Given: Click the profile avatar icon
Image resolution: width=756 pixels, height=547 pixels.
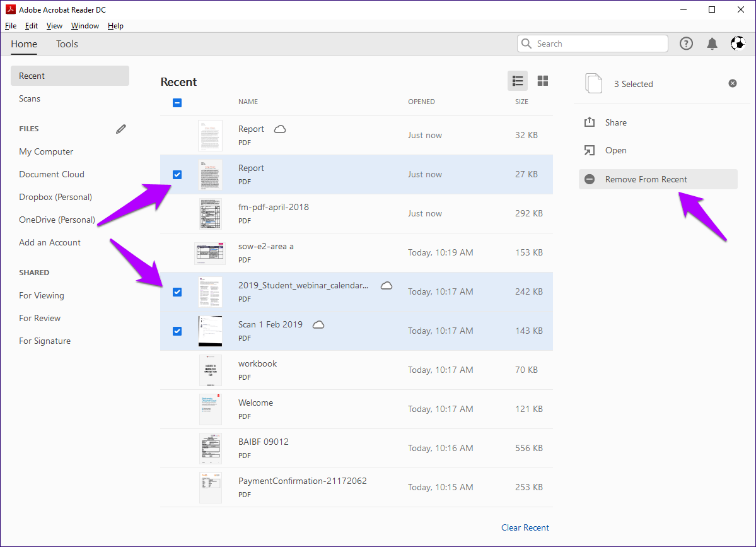Looking at the screenshot, I should tap(738, 43).
